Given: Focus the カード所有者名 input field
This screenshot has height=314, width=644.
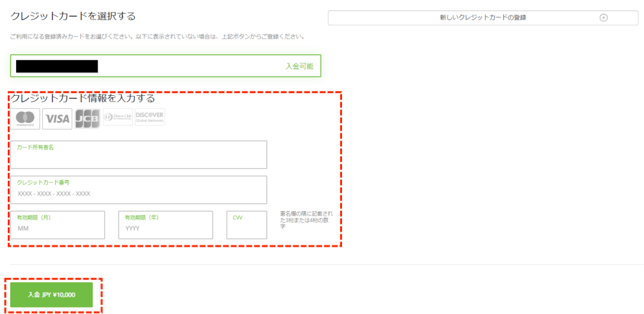Looking at the screenshot, I should point(139,155).
